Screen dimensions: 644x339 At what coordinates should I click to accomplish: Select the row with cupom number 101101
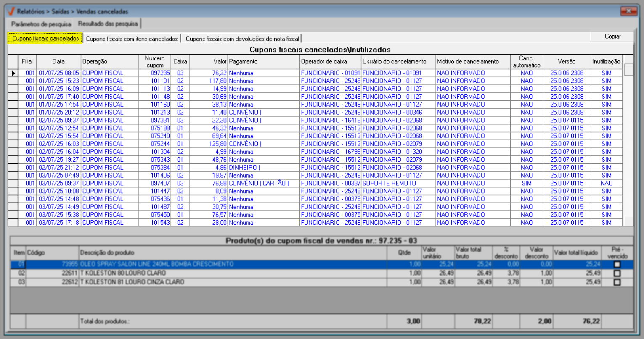[x=160, y=81]
